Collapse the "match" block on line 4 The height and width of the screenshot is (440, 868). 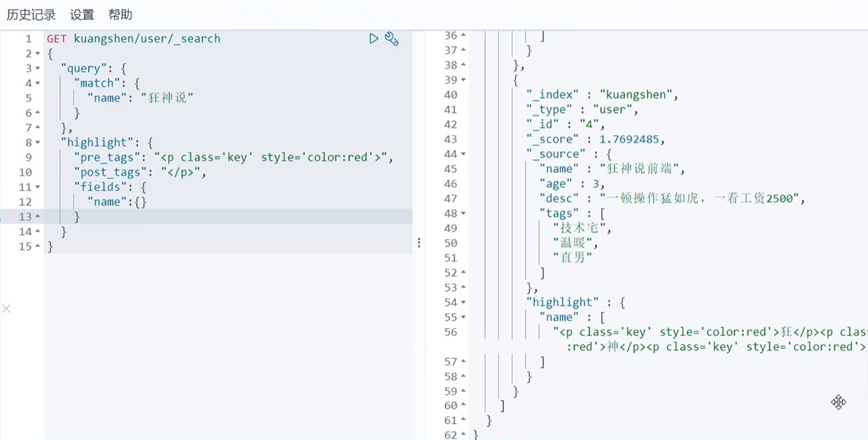point(37,83)
